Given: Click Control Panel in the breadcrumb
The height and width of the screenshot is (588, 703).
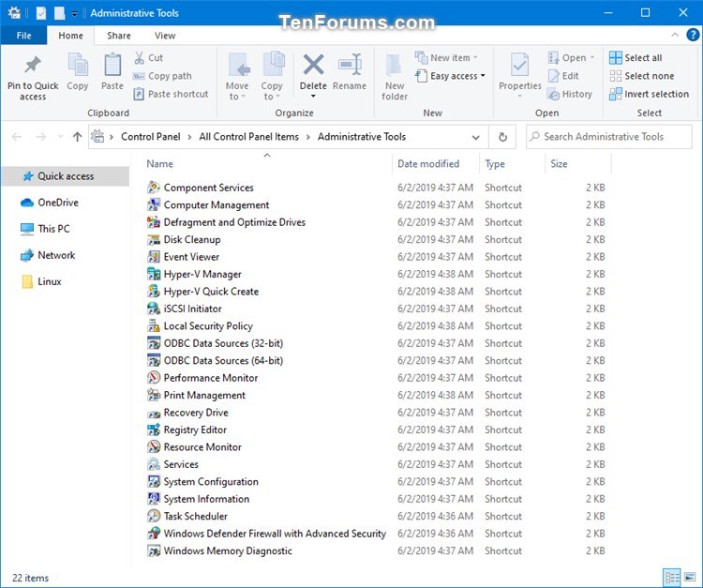Looking at the screenshot, I should point(151,137).
